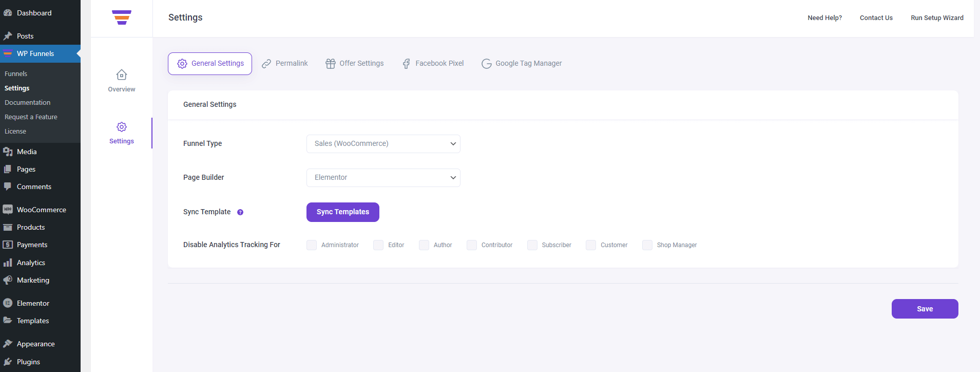Click the Posts pin icon
The image size is (980, 372).
[8, 36]
